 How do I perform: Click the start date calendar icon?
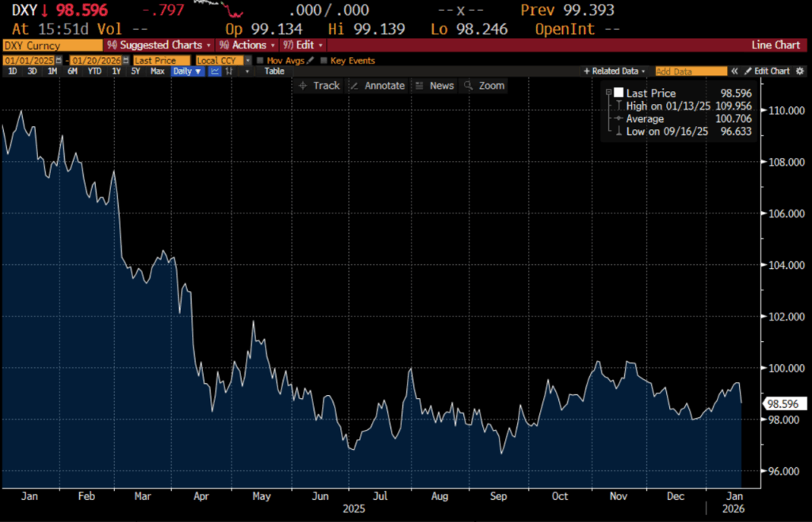[x=58, y=60]
